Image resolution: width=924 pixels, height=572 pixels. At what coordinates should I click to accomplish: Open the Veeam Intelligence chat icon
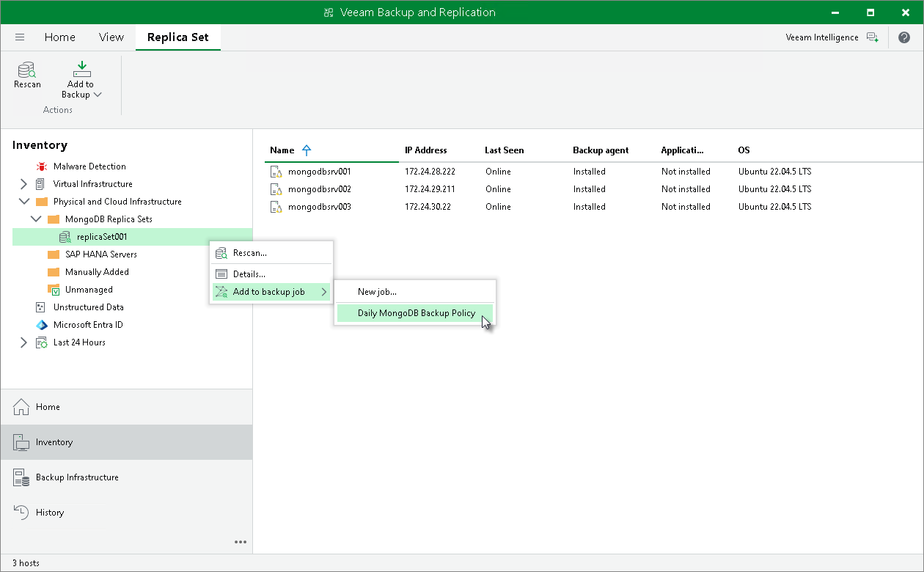point(873,37)
